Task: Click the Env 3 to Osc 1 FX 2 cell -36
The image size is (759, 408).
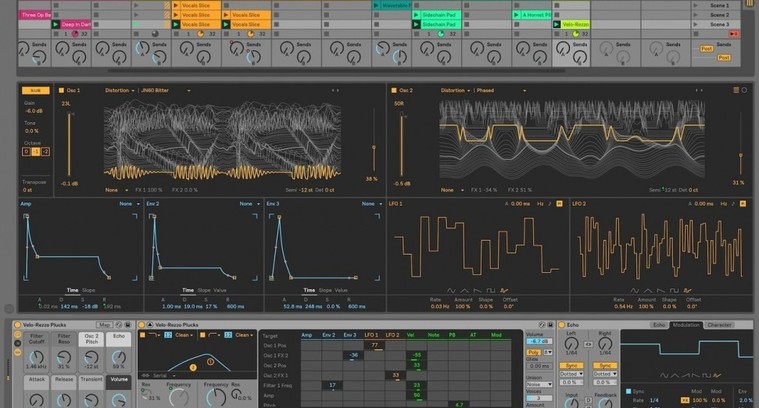Action: tap(353, 355)
